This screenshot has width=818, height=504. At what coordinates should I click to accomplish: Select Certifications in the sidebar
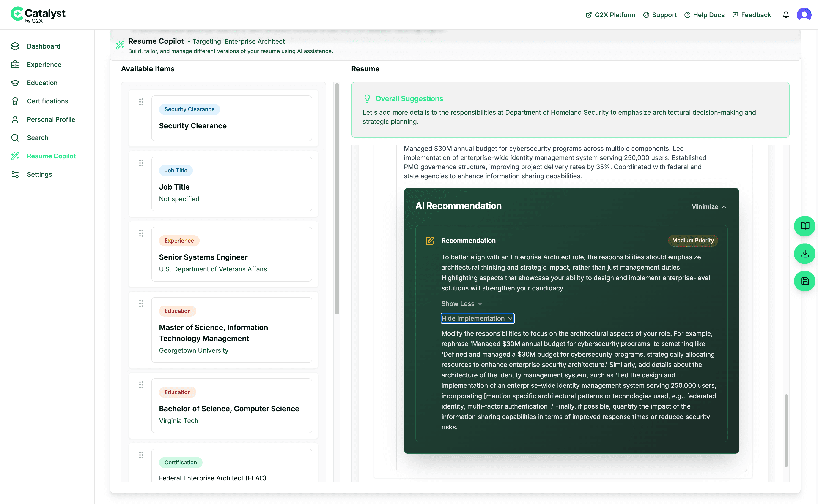click(47, 101)
